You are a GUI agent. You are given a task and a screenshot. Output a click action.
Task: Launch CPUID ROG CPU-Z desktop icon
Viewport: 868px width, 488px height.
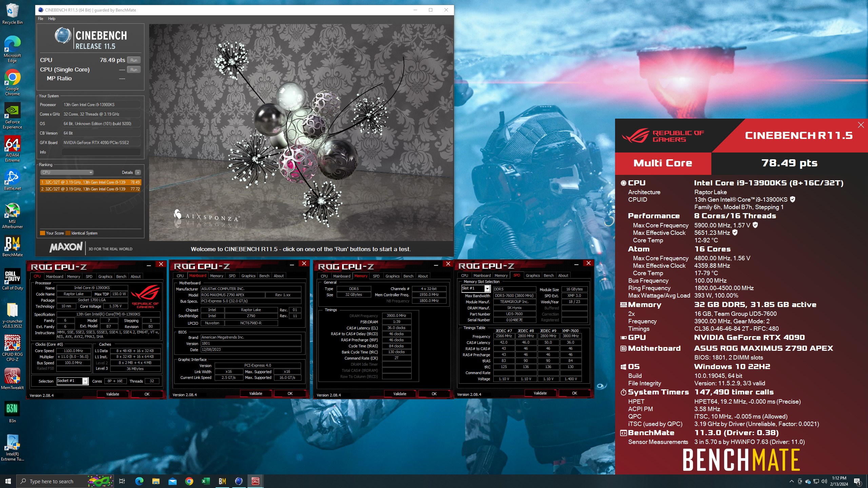tap(12, 348)
